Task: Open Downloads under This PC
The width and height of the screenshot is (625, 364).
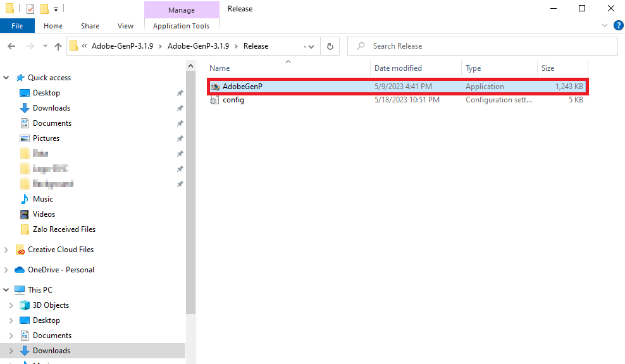Action: 51,351
